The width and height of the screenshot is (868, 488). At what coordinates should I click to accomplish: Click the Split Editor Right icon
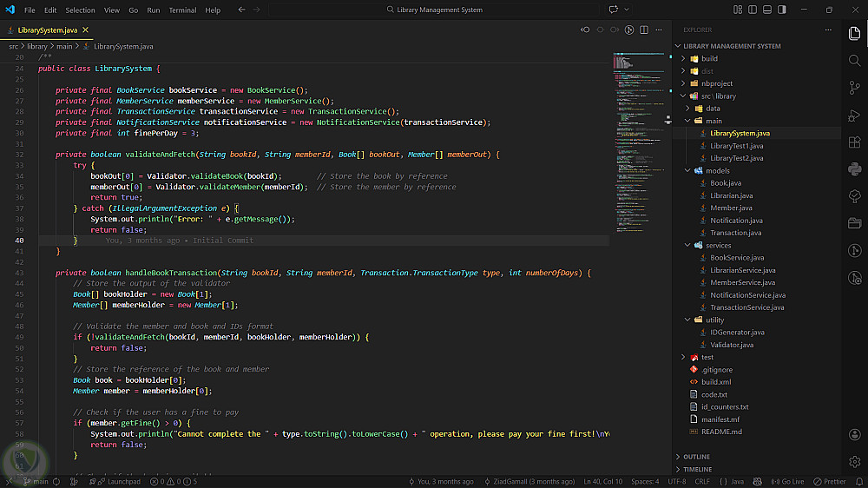pos(646,30)
